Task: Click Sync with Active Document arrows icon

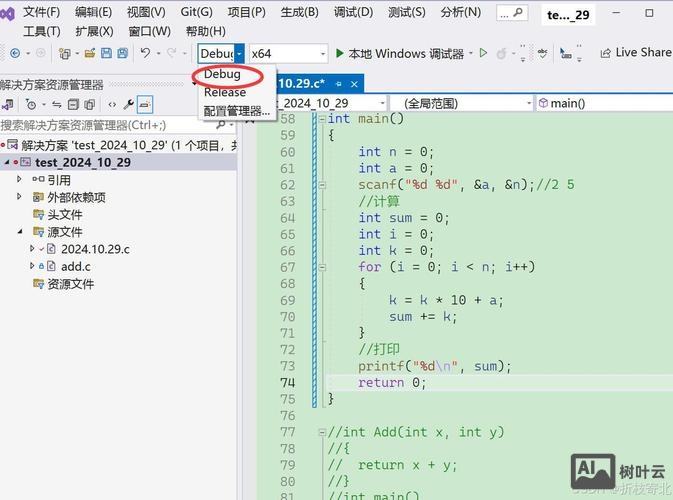Action: click(x=57, y=104)
